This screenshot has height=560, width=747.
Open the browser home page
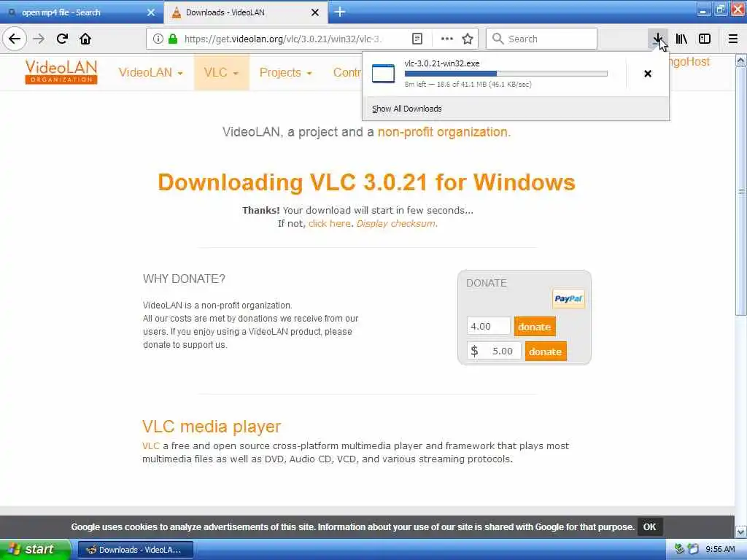point(85,39)
